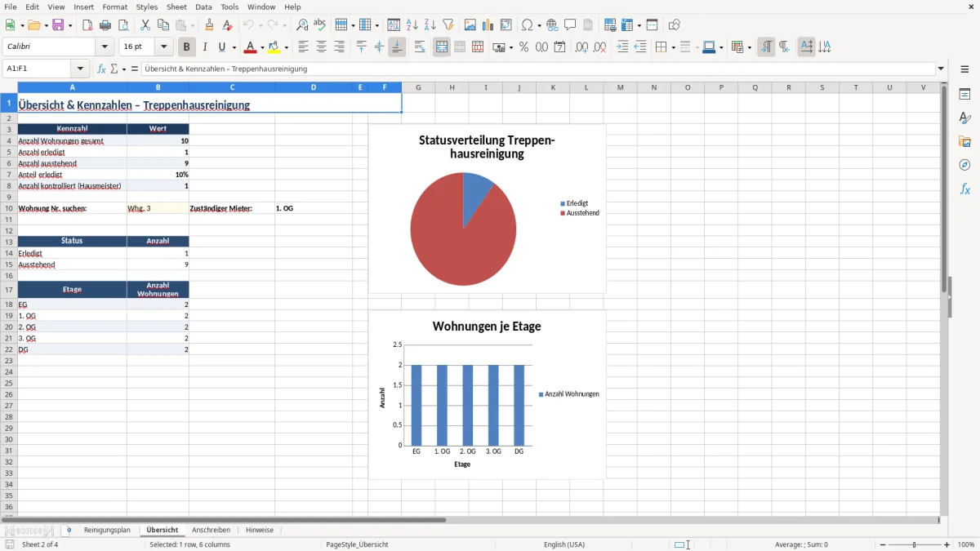Toggle Right-To-Left text direction
This screenshot has height=551, width=980.
point(784,47)
